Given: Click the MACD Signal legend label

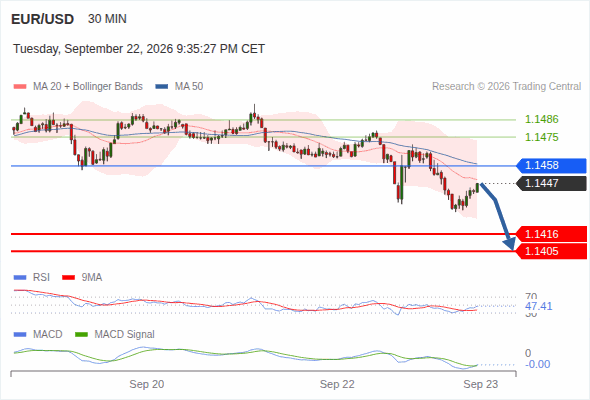Looking at the screenshot, I should [x=124, y=335].
